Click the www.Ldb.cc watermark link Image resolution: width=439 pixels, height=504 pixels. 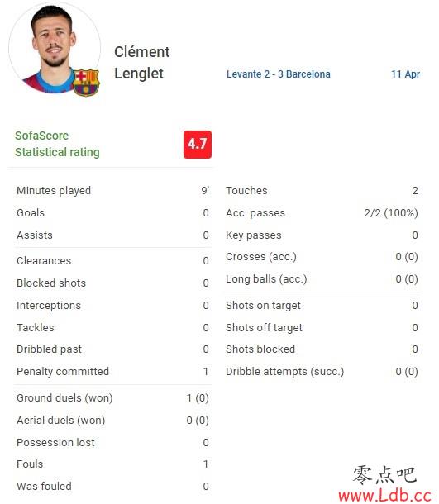(384, 495)
